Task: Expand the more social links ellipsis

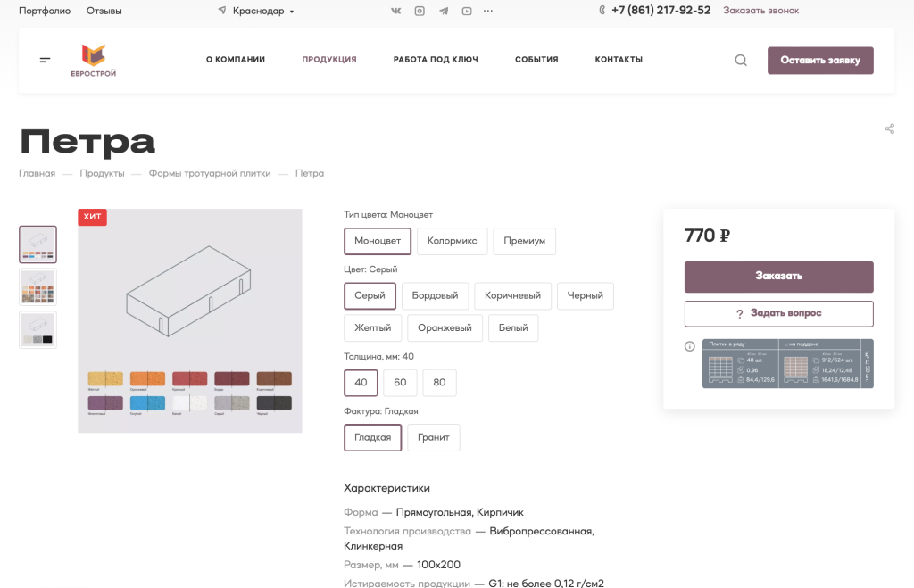Action: 487,11
